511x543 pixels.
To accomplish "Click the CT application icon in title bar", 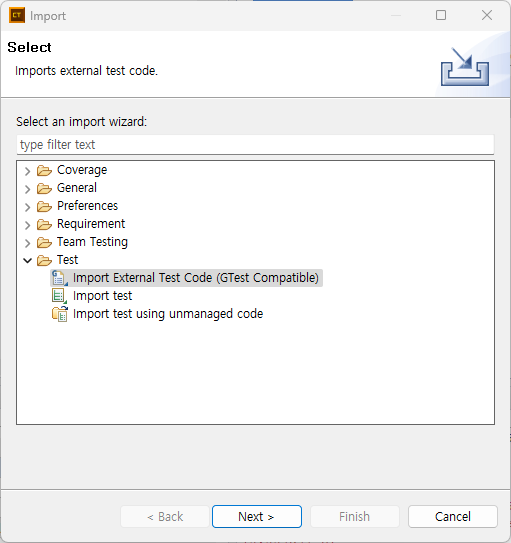I will [x=17, y=16].
